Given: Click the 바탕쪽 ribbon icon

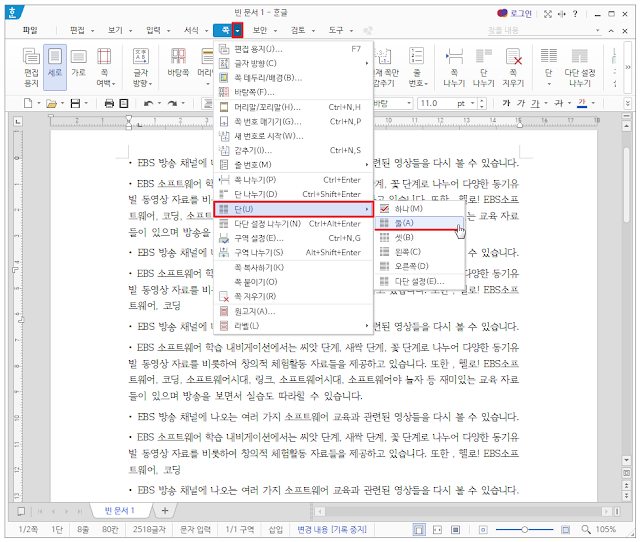Looking at the screenshot, I should pos(178,63).
